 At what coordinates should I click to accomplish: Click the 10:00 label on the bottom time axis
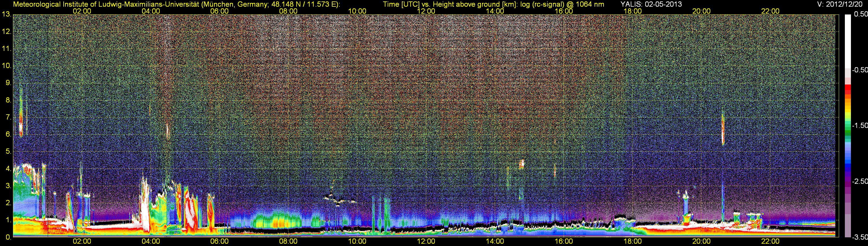[357, 241]
